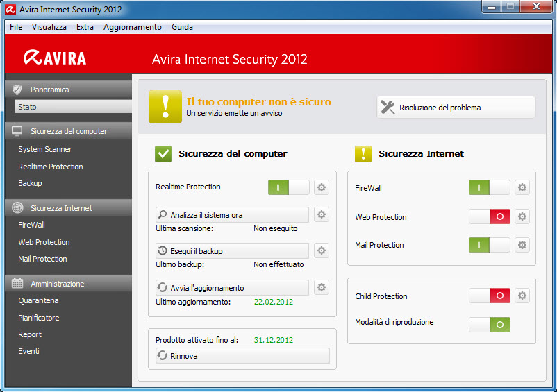Open Eventi in sidebar
This screenshot has height=392, width=557.
(28, 351)
